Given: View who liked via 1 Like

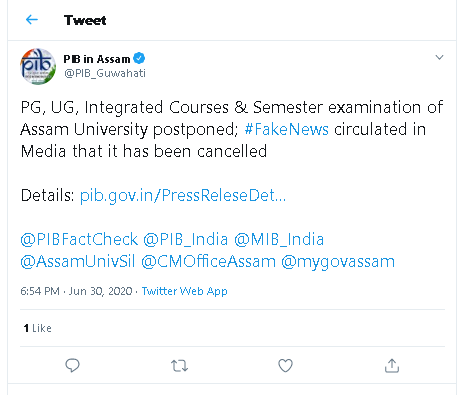Looking at the screenshot, I should coord(37,328).
